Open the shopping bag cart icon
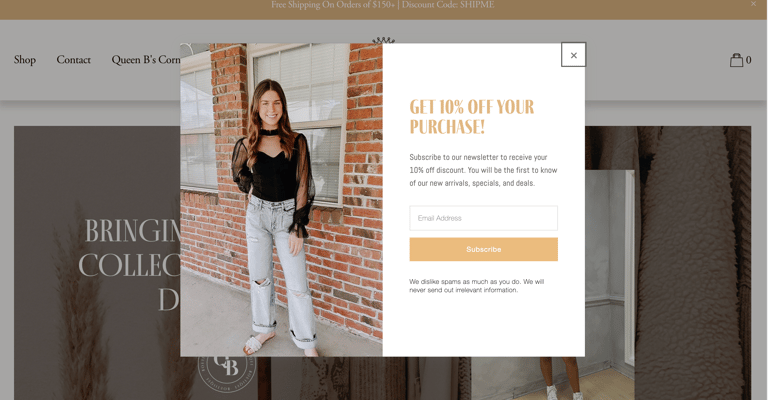Screen dimensions: 768x400 pos(736,60)
